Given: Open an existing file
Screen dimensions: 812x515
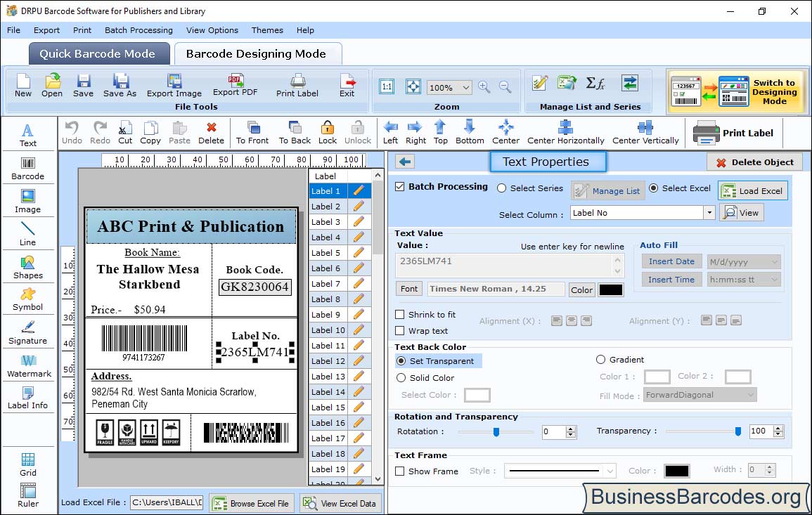Looking at the screenshot, I should tap(52, 86).
